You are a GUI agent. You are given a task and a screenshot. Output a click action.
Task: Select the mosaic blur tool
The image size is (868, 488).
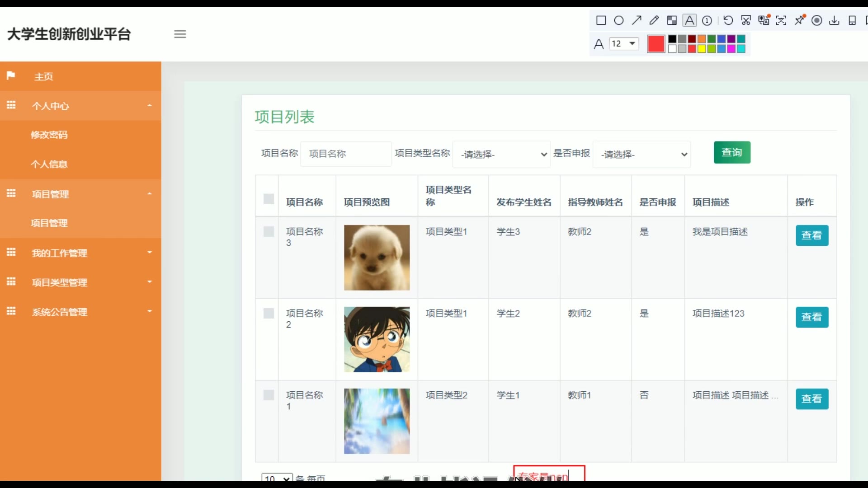click(x=672, y=20)
